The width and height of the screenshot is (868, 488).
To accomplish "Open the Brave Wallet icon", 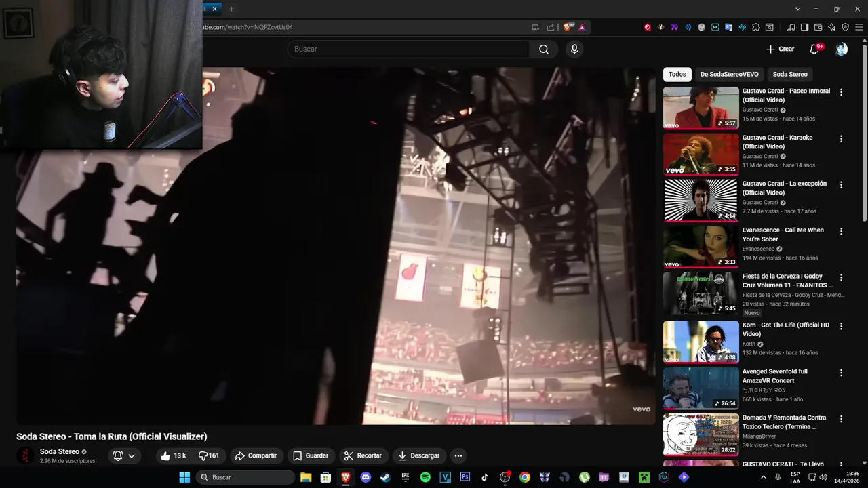I will point(818,27).
